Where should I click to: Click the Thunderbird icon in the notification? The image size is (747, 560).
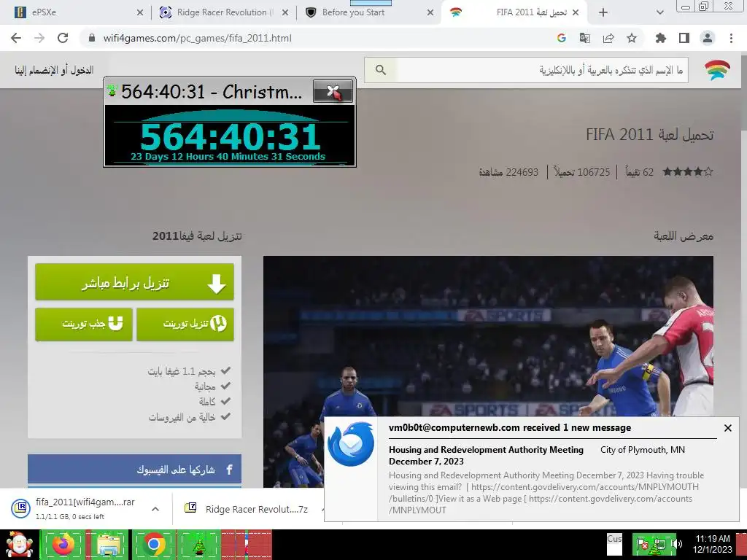pos(351,444)
